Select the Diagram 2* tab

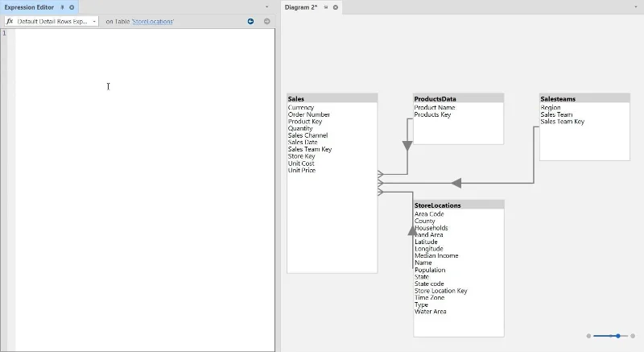(x=301, y=7)
